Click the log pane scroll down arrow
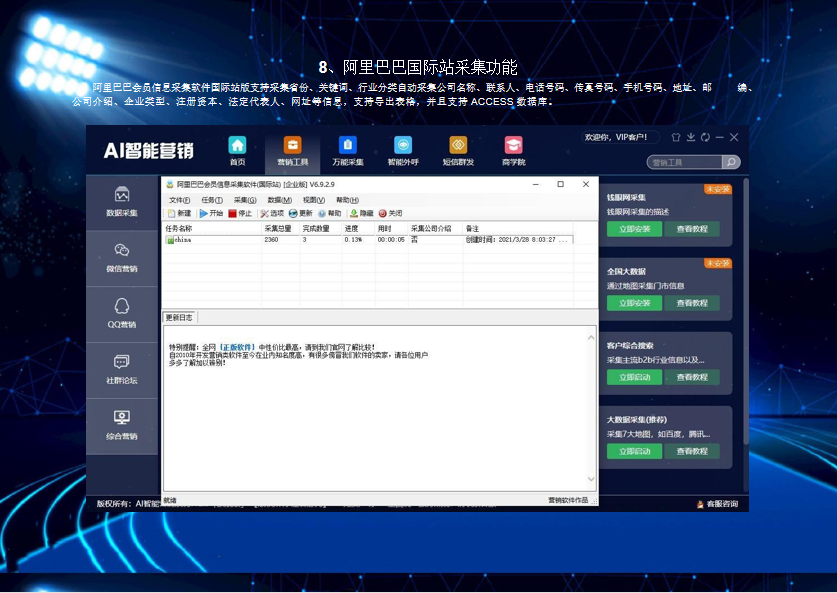Screen dimensions: 837x593 coord(591,479)
